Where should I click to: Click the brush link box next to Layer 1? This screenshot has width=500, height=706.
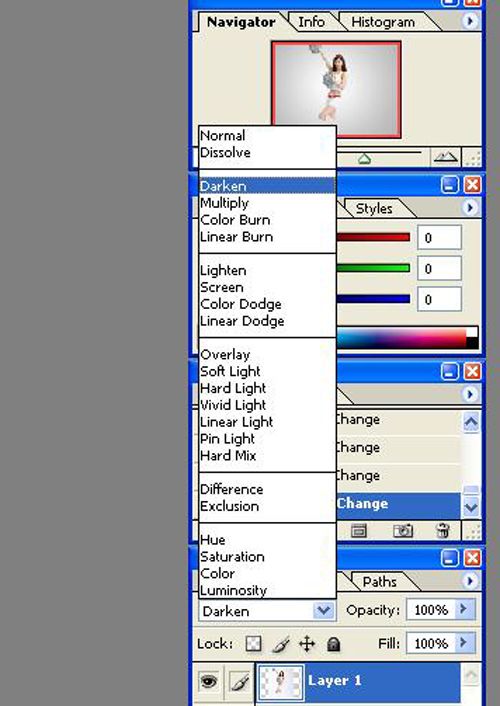click(x=240, y=681)
